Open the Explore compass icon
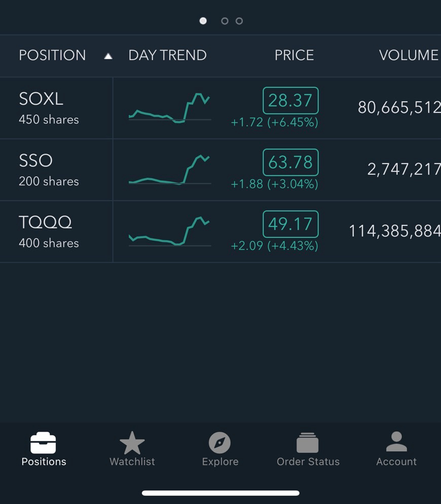 [x=220, y=443]
